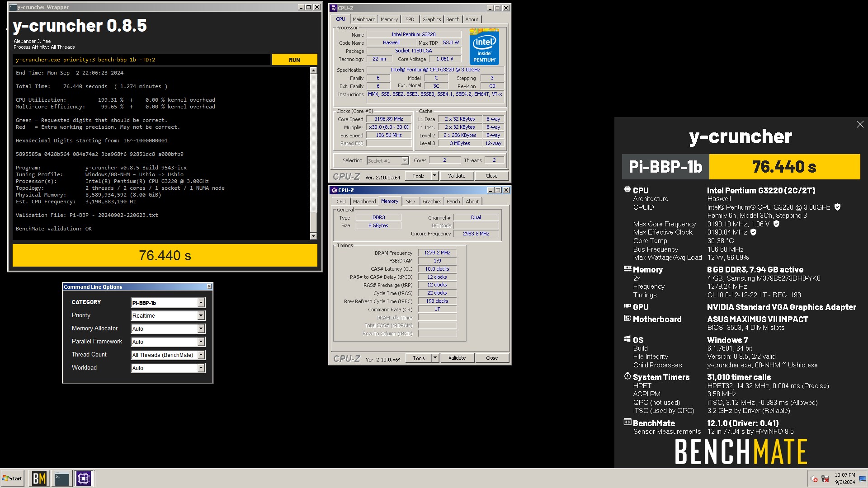The height and width of the screenshot is (488, 868).
Task: Click the DRAM Frequency value 1279.2 MHz
Action: [437, 253]
